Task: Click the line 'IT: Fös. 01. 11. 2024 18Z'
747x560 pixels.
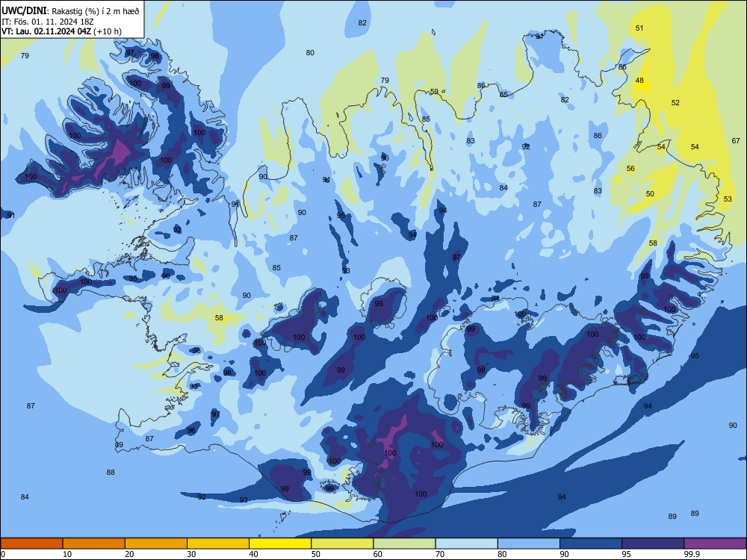Action: [48, 22]
